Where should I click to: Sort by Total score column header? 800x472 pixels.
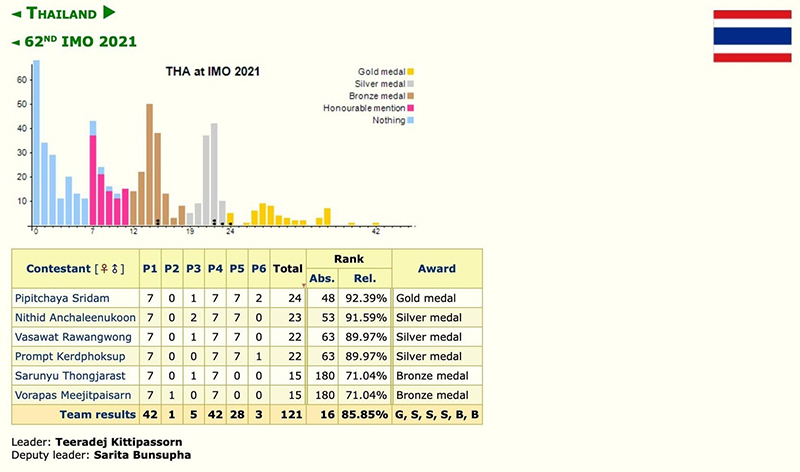pyautogui.click(x=287, y=269)
